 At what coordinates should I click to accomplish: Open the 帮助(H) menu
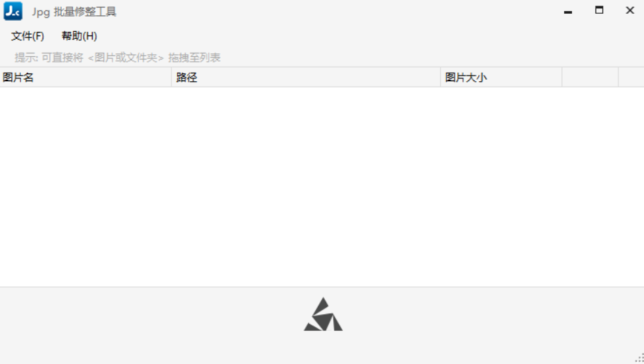[x=79, y=36]
